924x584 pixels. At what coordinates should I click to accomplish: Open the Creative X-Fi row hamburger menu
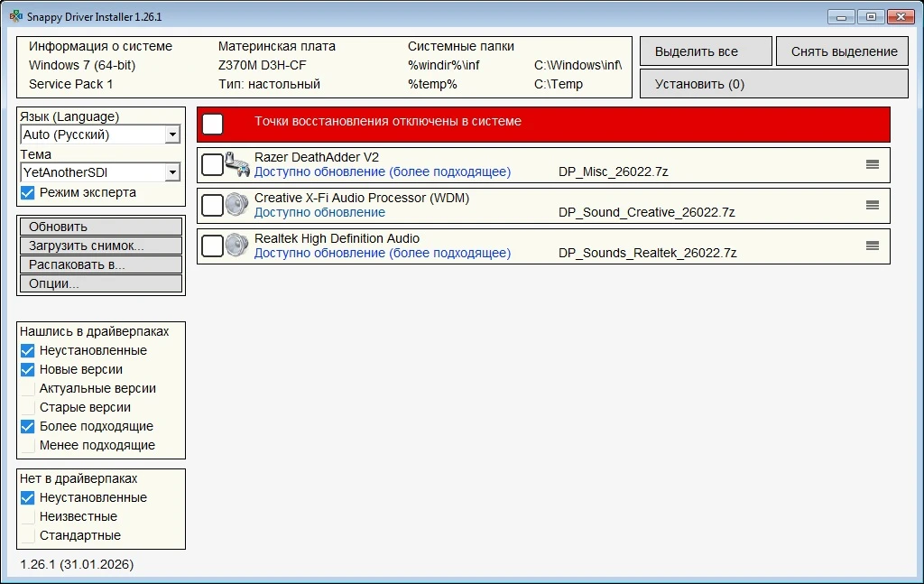[x=872, y=205]
